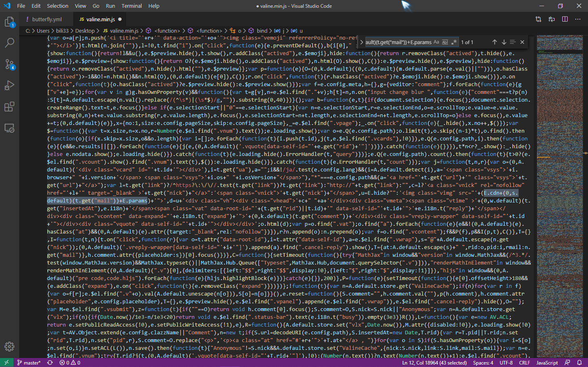Open the Run and Debug view
The image size is (588, 367).
[x=9, y=85]
